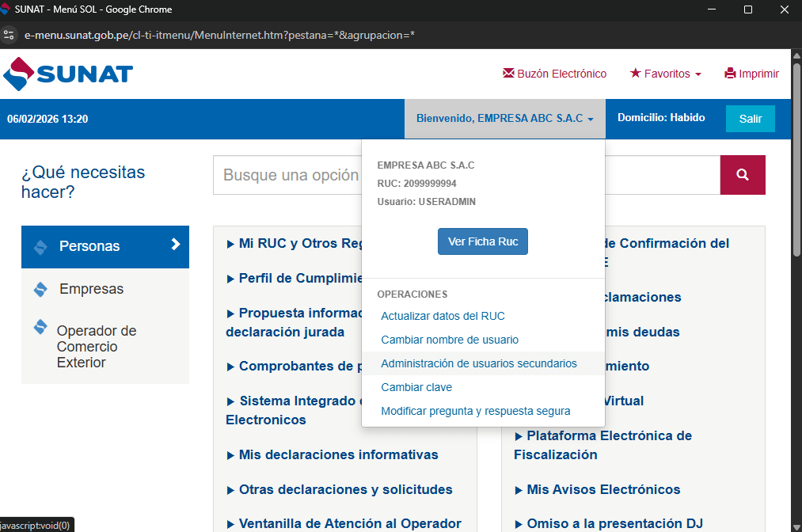This screenshot has width=802, height=532.
Task: Click the Salir logout button
Action: (751, 119)
